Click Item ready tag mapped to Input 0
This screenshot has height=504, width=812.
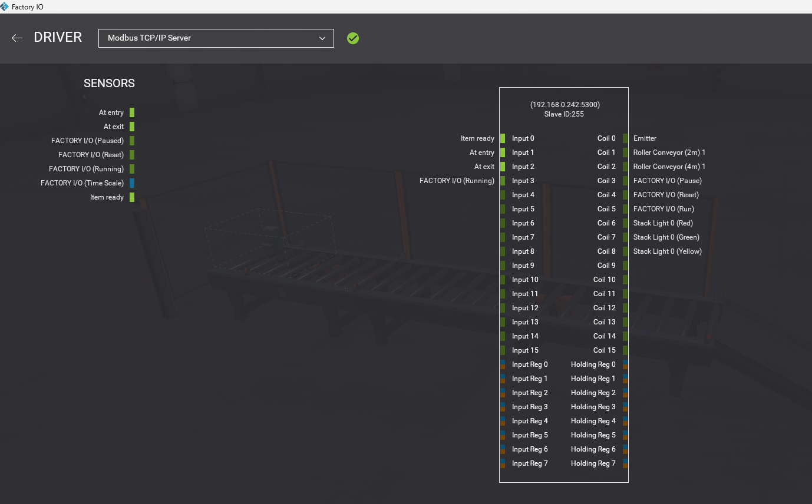477,138
